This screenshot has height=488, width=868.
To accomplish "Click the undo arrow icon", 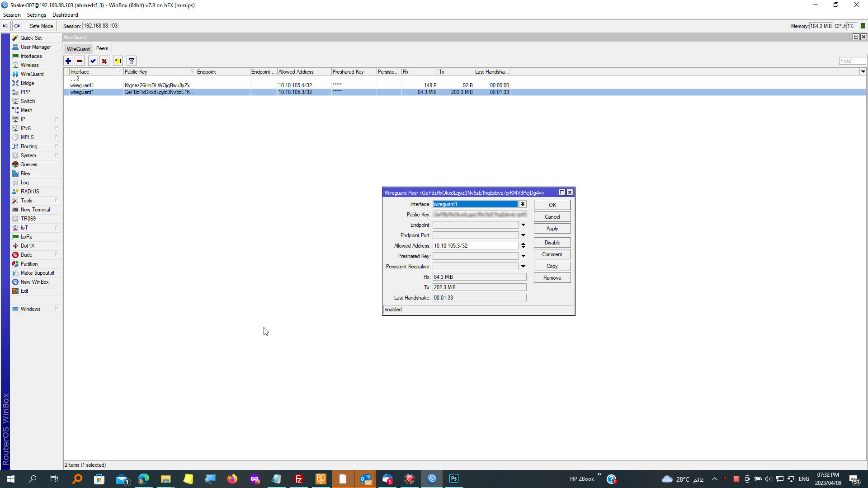I will click(5, 26).
